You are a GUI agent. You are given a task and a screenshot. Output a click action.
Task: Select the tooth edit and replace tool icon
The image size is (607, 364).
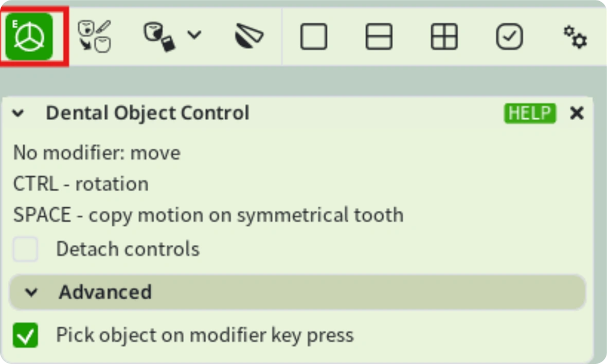[95, 37]
